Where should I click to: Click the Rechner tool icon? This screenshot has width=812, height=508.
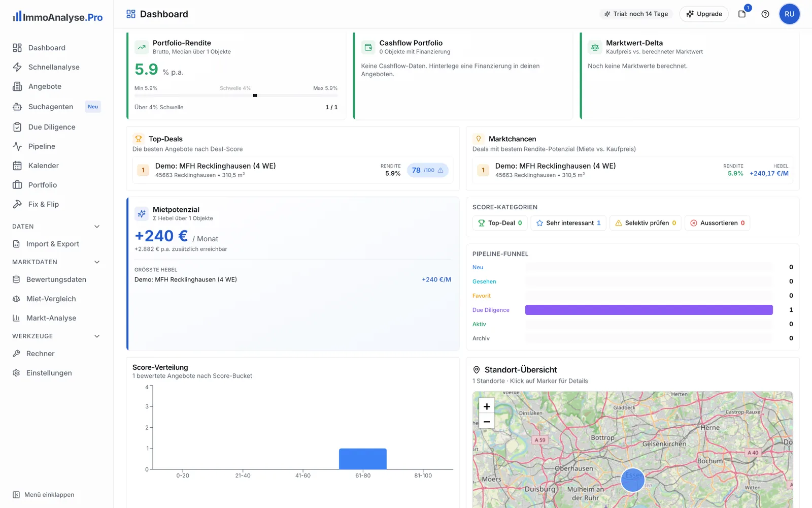pyautogui.click(x=16, y=354)
